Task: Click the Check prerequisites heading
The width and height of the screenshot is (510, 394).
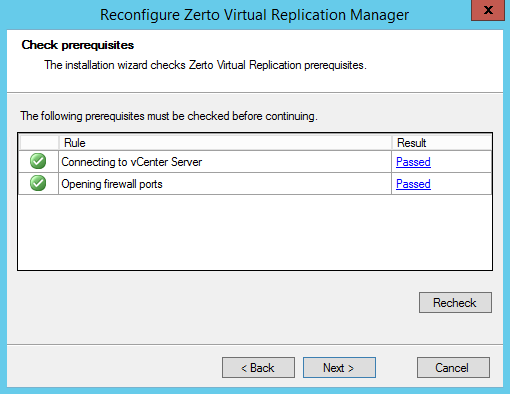Action: [x=78, y=45]
